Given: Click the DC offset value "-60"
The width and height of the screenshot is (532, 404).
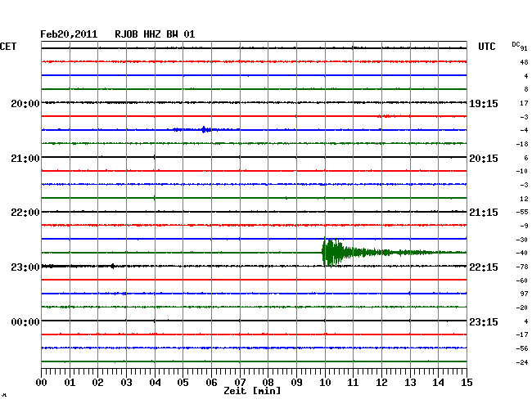Looking at the screenshot, I should (522, 281).
